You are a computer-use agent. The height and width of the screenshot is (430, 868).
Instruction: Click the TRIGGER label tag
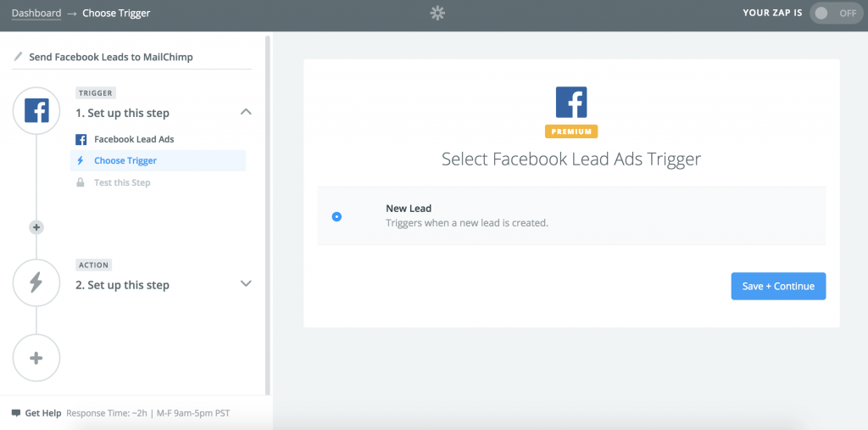(x=96, y=93)
